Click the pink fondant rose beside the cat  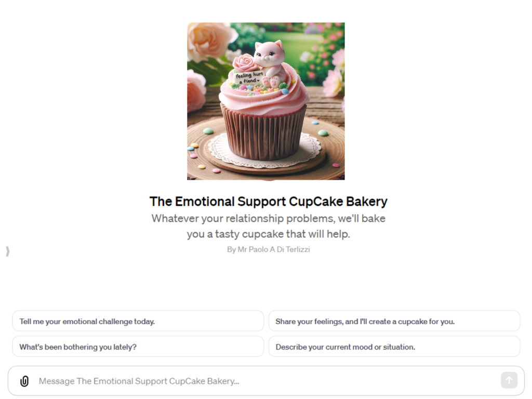(244, 63)
